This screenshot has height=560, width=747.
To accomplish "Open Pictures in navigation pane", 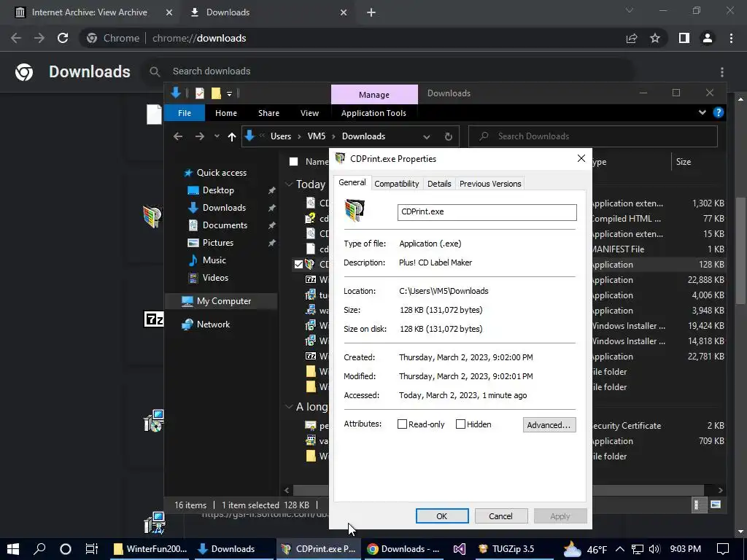I will tap(217, 242).
